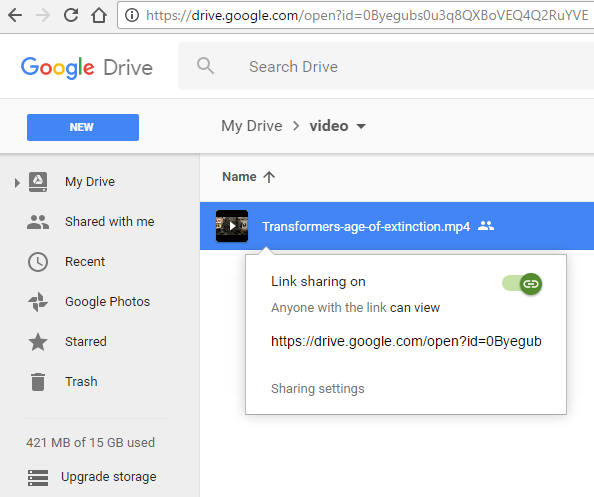Play the Transformers video thumbnail
This screenshot has width=594, height=497.
click(x=232, y=226)
